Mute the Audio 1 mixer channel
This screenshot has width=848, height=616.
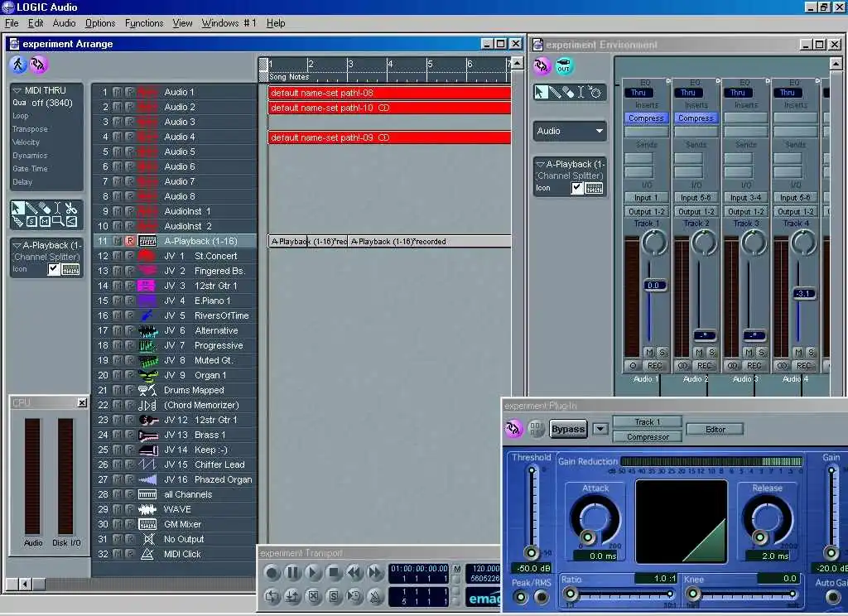[x=649, y=352]
